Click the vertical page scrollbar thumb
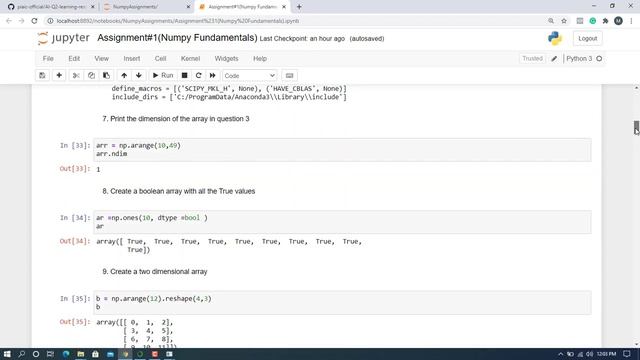Viewport: 640px width, 360px height. pos(636,127)
